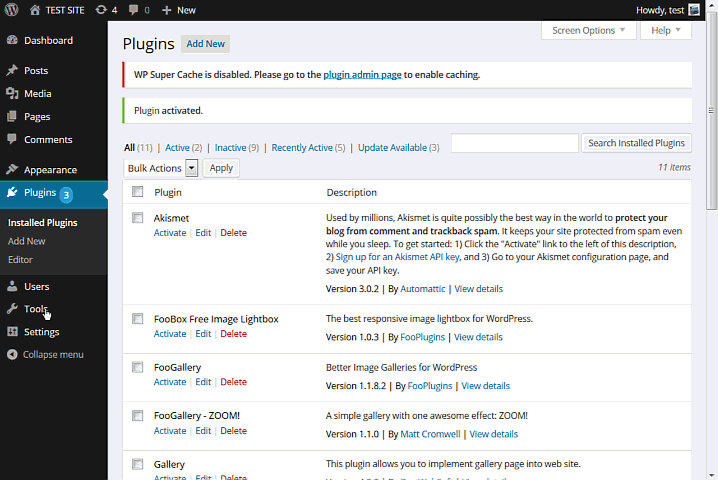Click the Users person icon
Screen dimensions: 718x480
12,286
